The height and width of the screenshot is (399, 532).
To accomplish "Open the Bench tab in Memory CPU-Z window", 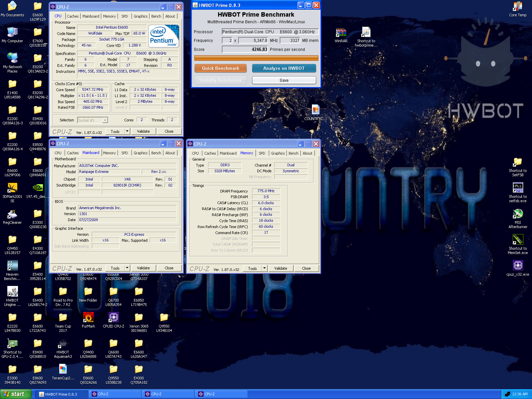I will point(293,153).
